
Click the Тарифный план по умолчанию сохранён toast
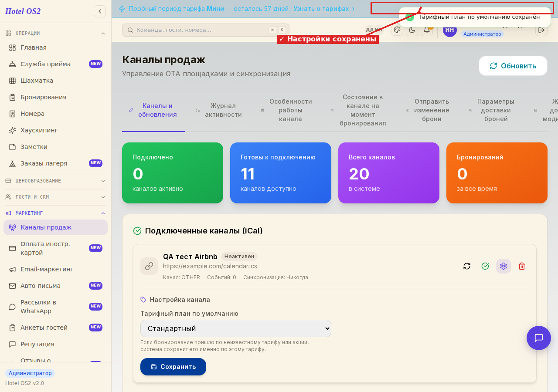point(475,17)
